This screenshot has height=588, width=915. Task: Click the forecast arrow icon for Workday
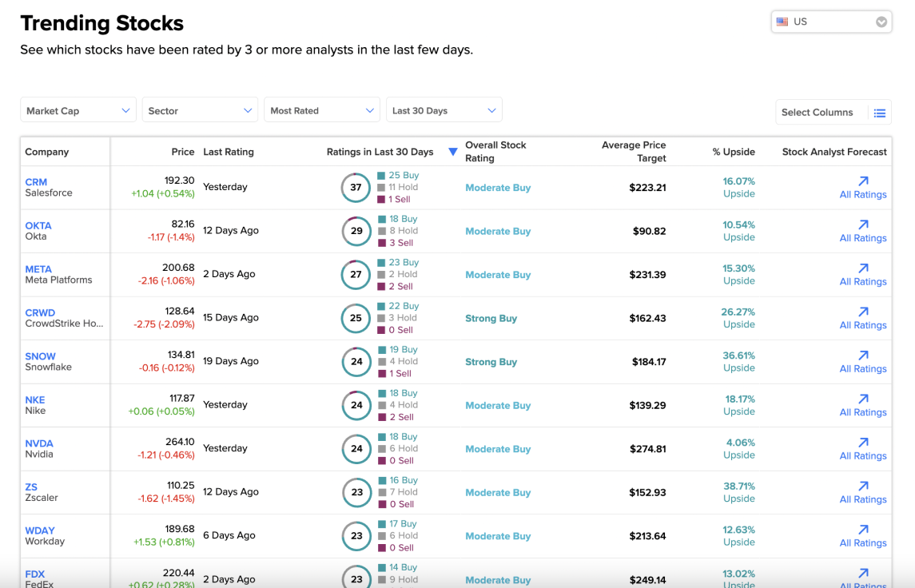click(864, 530)
